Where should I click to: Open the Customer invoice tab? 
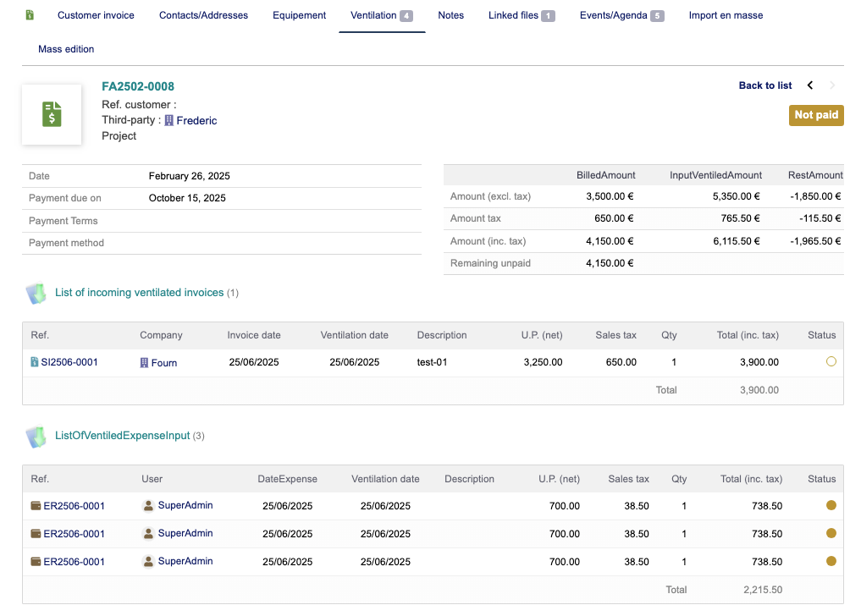pyautogui.click(x=96, y=15)
